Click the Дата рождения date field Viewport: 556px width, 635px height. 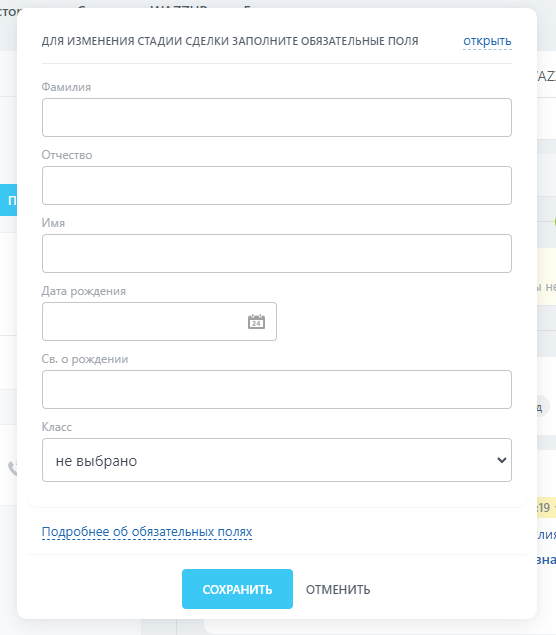click(159, 322)
